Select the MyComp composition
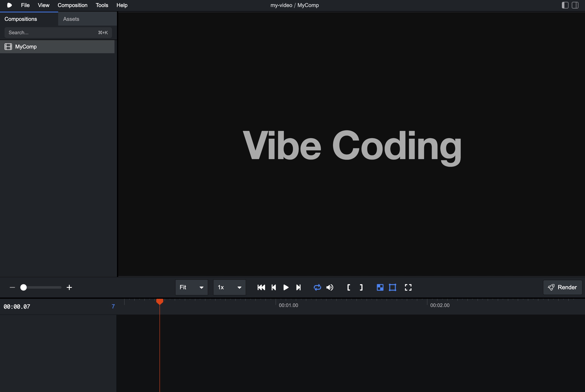The width and height of the screenshot is (585, 392). [57, 47]
